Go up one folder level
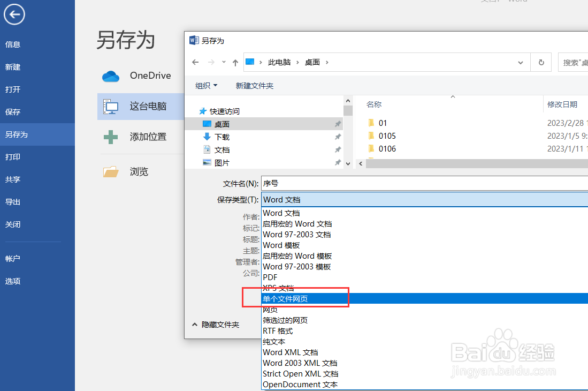The image size is (588, 391). pyautogui.click(x=235, y=63)
